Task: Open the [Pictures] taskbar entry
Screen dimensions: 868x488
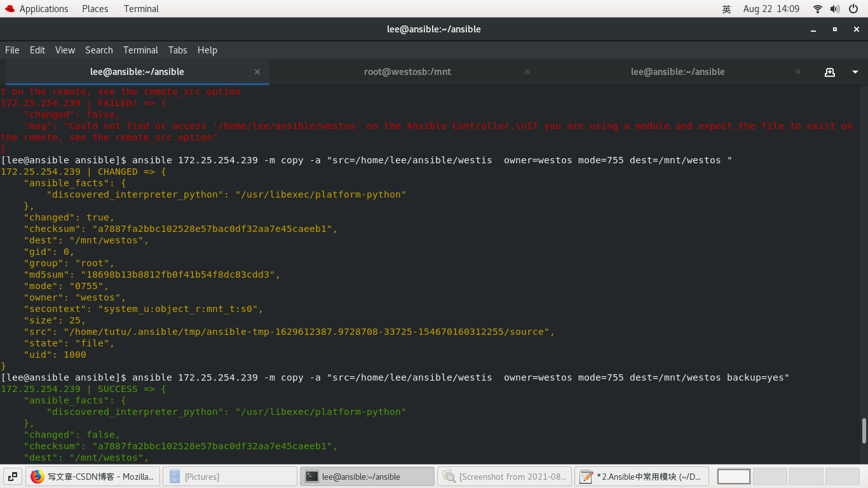Action: (230, 476)
